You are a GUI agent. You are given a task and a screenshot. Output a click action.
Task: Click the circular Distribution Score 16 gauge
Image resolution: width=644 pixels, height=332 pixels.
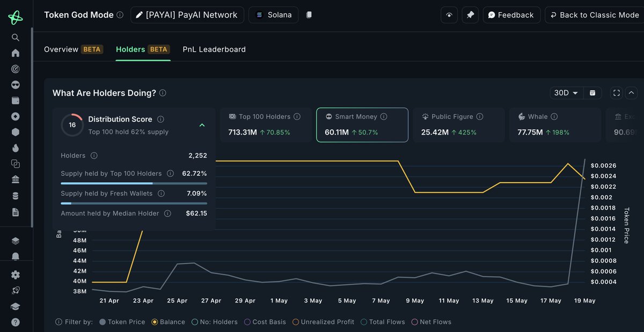point(72,125)
